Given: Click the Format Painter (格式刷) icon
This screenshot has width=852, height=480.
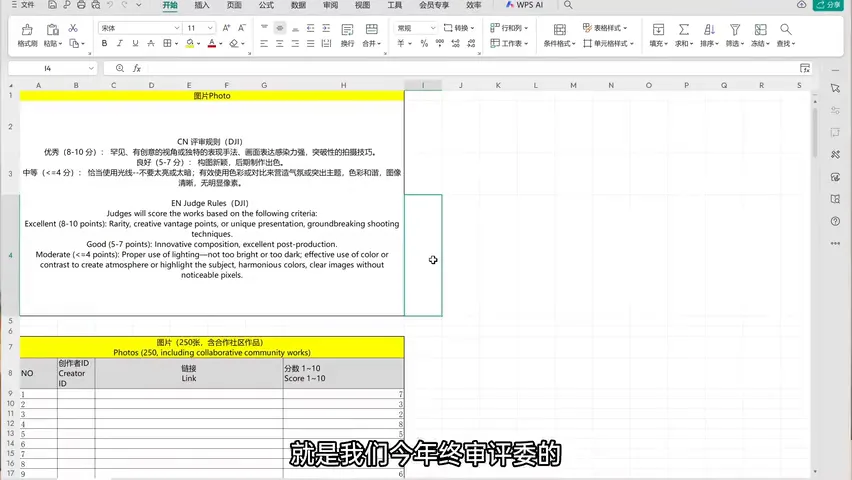Looking at the screenshot, I should pyautogui.click(x=27, y=29).
